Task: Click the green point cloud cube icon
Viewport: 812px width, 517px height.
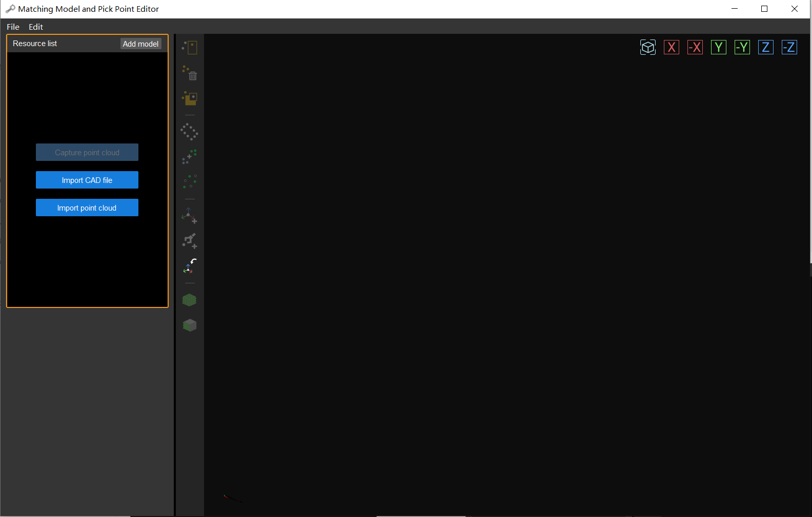Action: click(x=190, y=300)
